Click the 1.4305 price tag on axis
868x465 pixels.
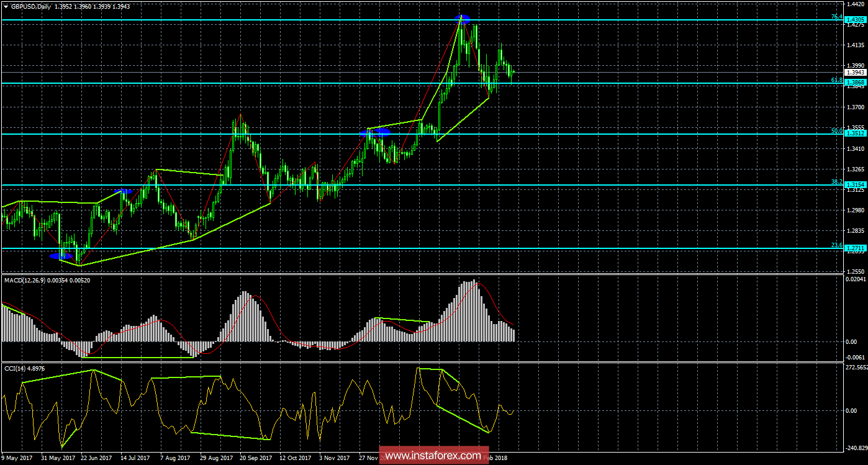[x=856, y=19]
